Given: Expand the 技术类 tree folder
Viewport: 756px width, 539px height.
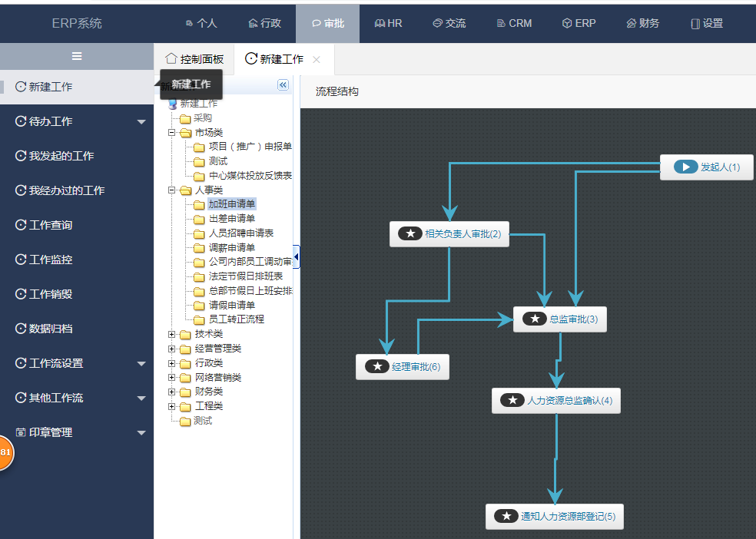Looking at the screenshot, I should [x=172, y=334].
